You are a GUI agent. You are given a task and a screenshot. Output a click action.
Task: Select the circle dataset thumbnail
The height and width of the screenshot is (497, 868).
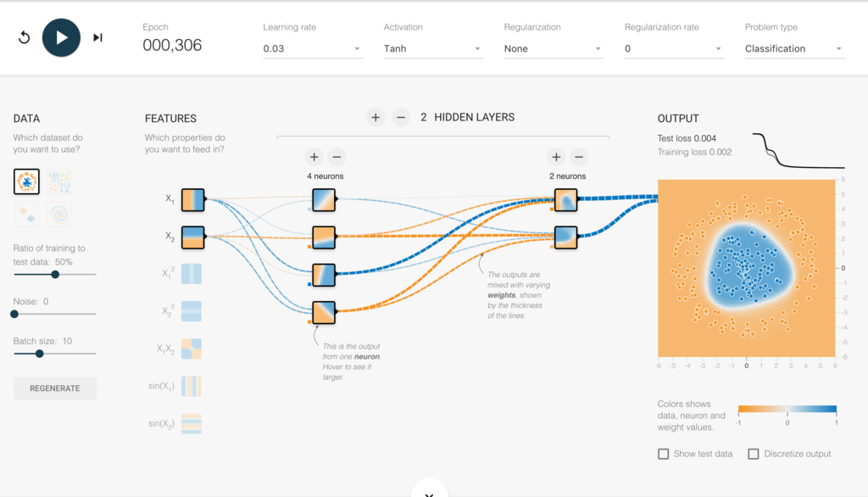pyautogui.click(x=26, y=181)
